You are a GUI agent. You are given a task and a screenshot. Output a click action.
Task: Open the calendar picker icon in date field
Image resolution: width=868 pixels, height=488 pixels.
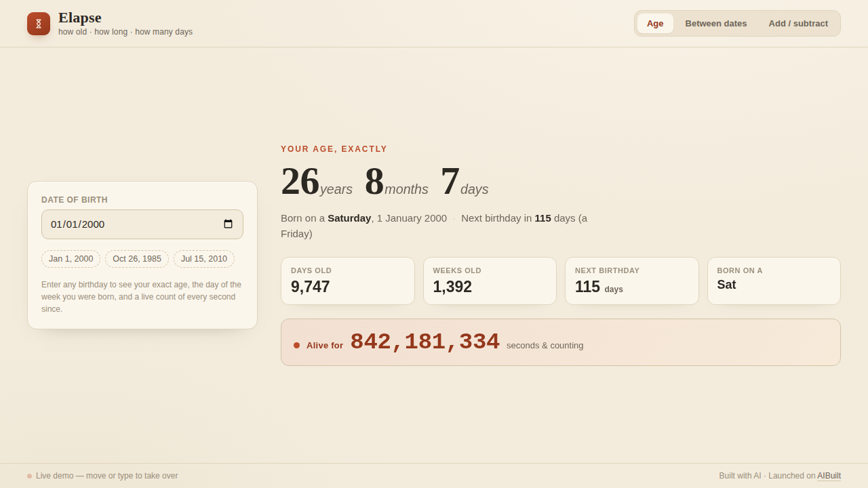coord(228,224)
